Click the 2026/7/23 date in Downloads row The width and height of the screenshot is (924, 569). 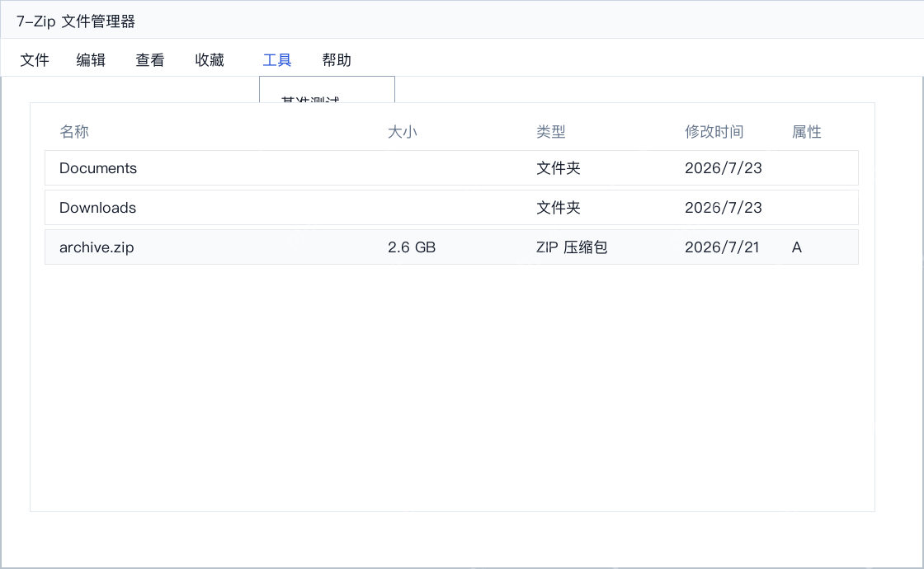click(724, 208)
